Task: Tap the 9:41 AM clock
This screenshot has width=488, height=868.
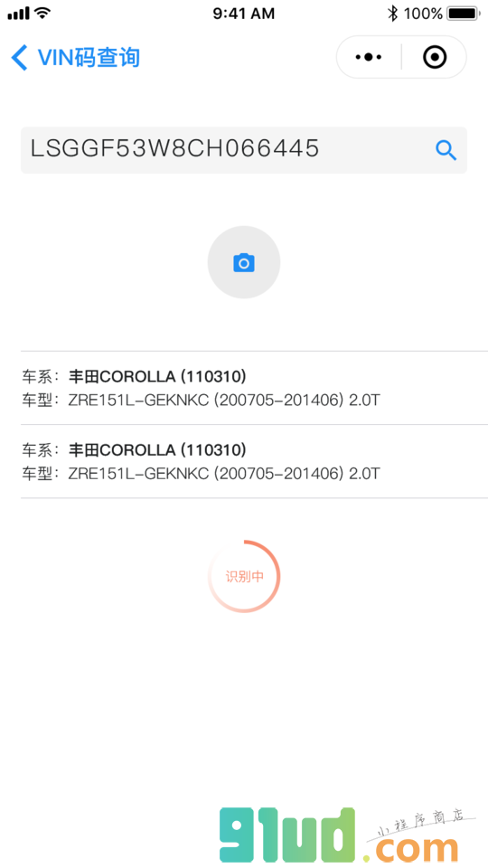Action: (243, 14)
